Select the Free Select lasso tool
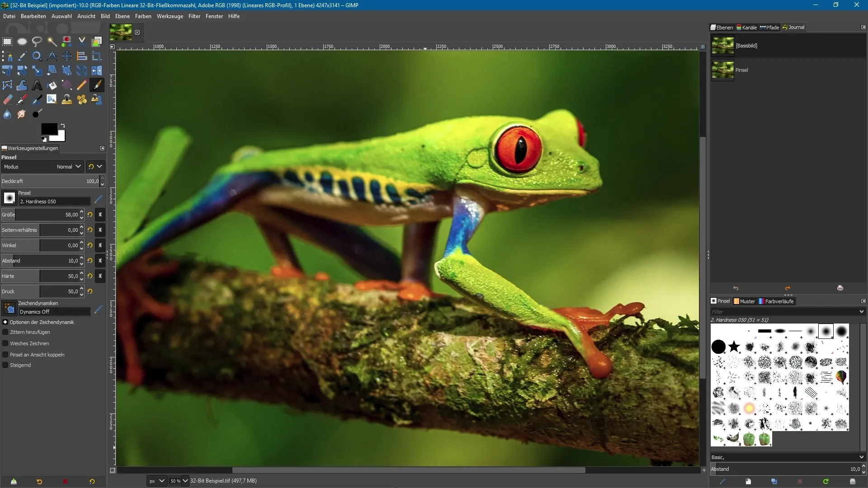The image size is (868, 488). (x=37, y=42)
